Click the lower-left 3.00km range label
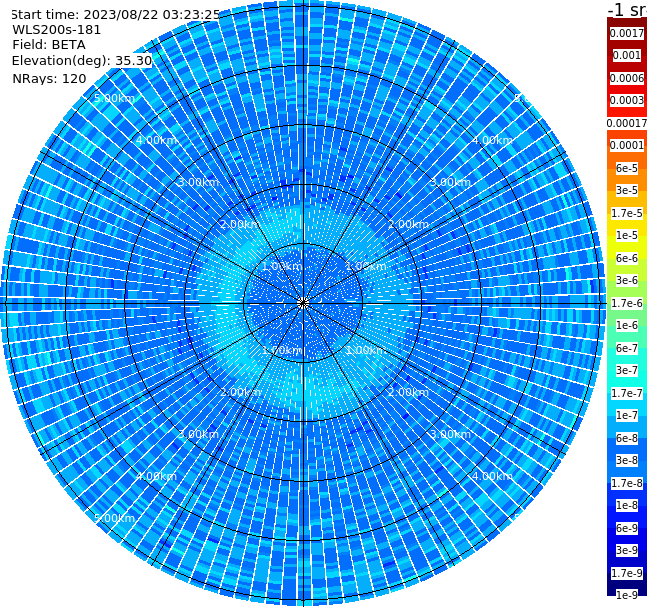 [x=198, y=434]
